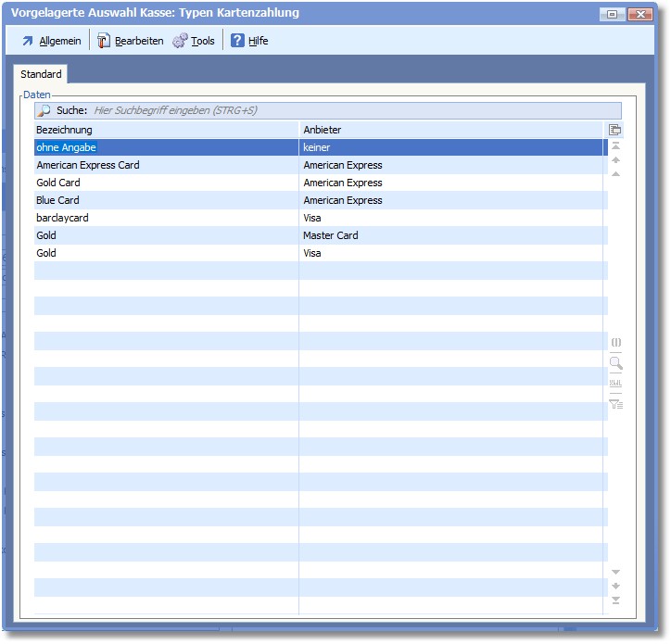Jump to last record with bottom arrow

[x=615, y=600]
